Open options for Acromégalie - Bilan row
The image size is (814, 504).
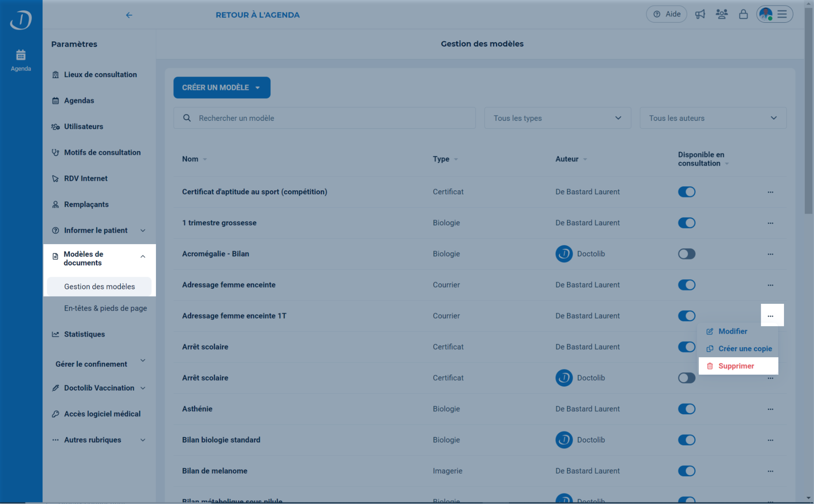(x=770, y=254)
